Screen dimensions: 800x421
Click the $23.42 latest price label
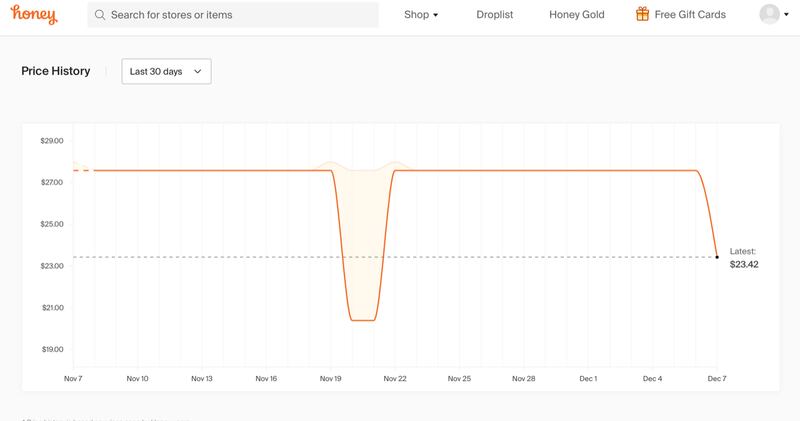click(744, 265)
